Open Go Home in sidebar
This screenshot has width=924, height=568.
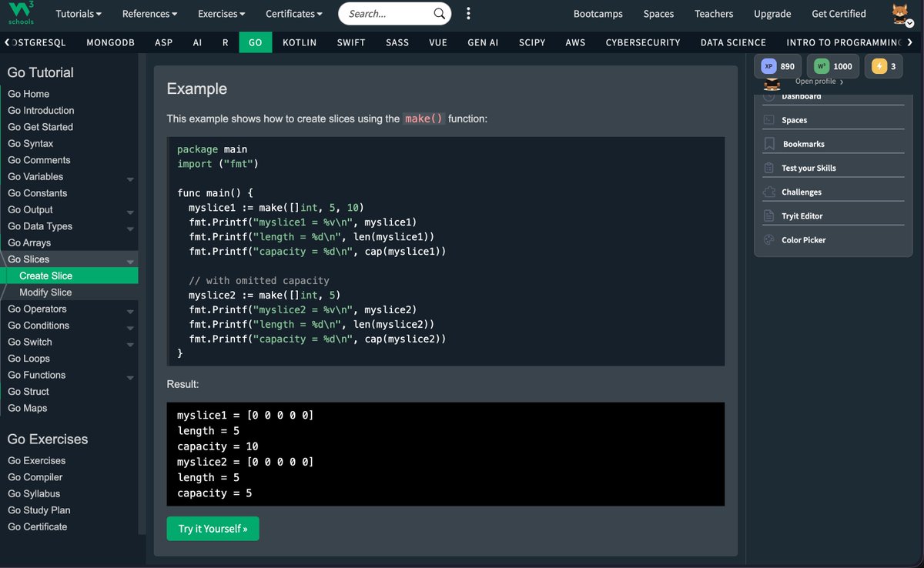point(28,94)
